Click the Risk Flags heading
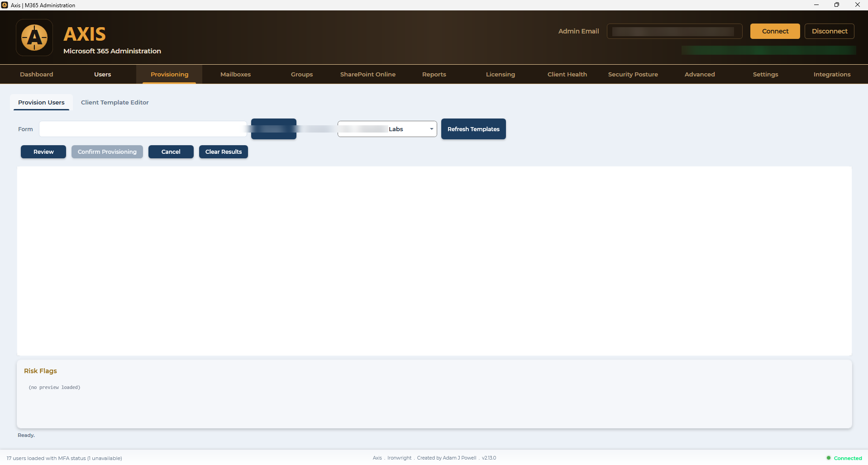 (40, 371)
